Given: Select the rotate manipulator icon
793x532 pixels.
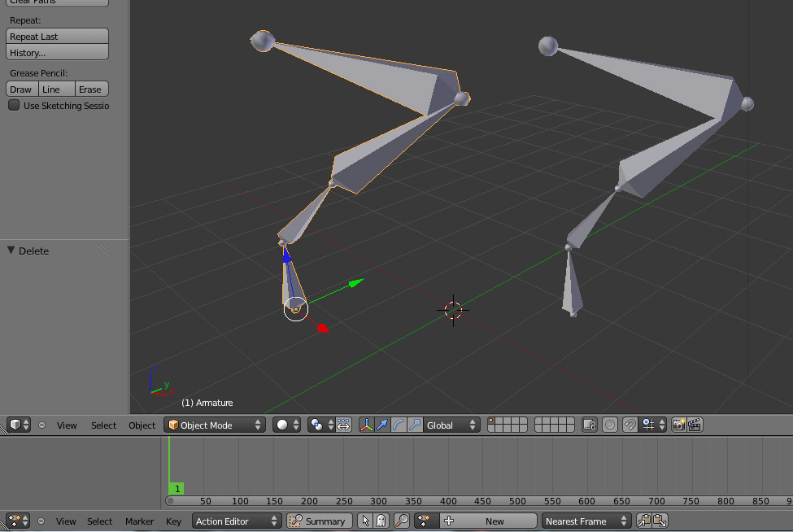Looking at the screenshot, I should [x=399, y=425].
